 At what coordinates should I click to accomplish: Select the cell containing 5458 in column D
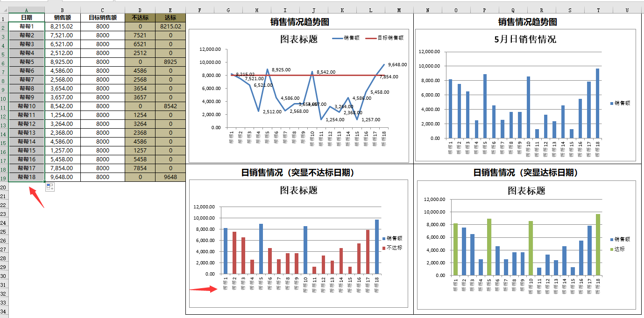(140, 159)
